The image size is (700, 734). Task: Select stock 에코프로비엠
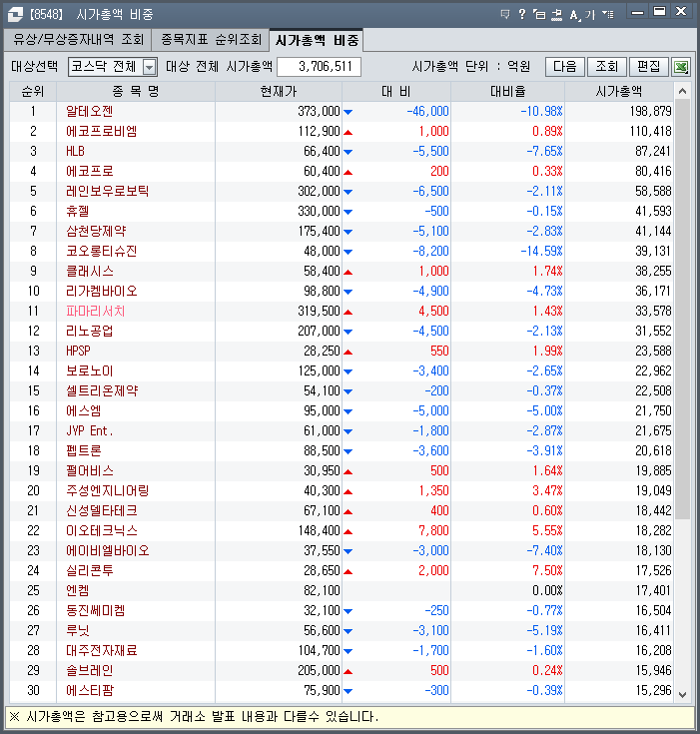101,132
